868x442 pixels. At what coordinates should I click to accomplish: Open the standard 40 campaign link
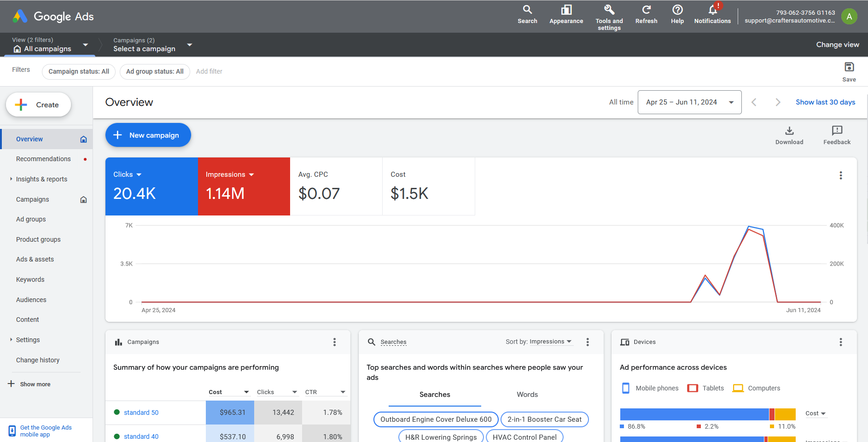141,436
